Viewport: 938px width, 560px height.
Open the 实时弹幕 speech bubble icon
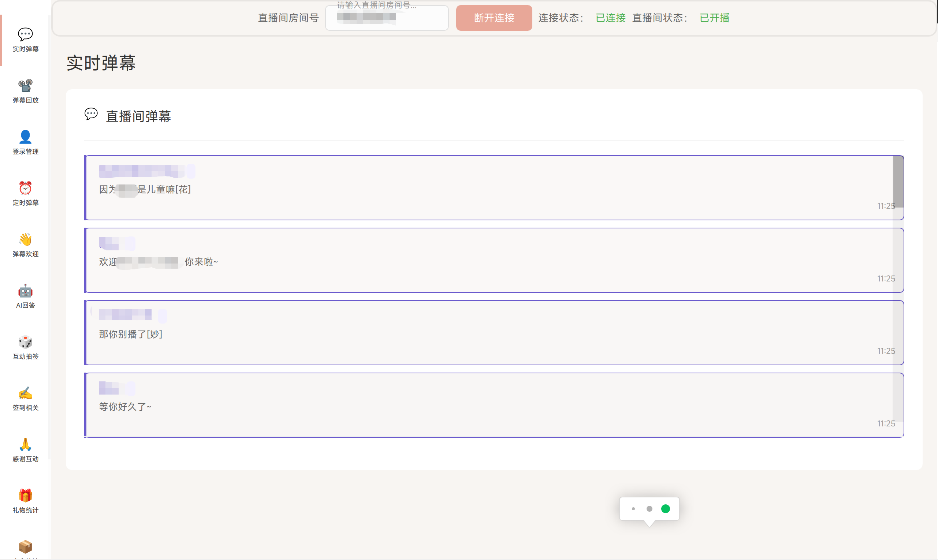pyautogui.click(x=25, y=35)
